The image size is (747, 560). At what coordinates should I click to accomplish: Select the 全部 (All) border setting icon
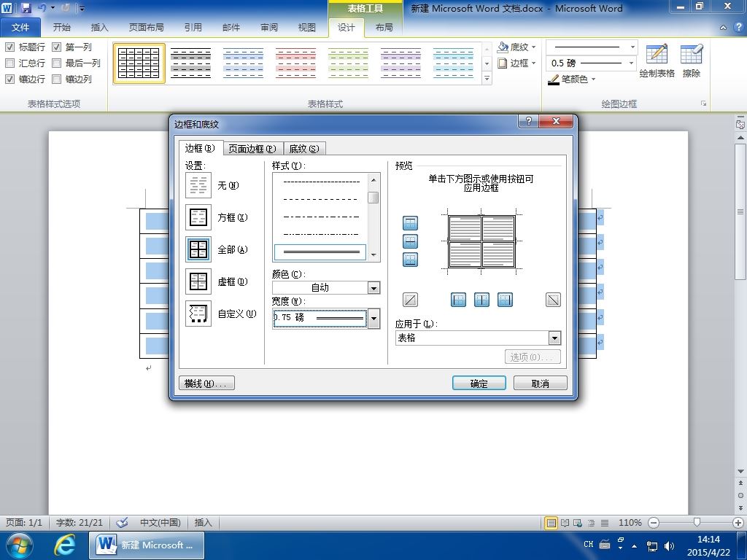[198, 249]
